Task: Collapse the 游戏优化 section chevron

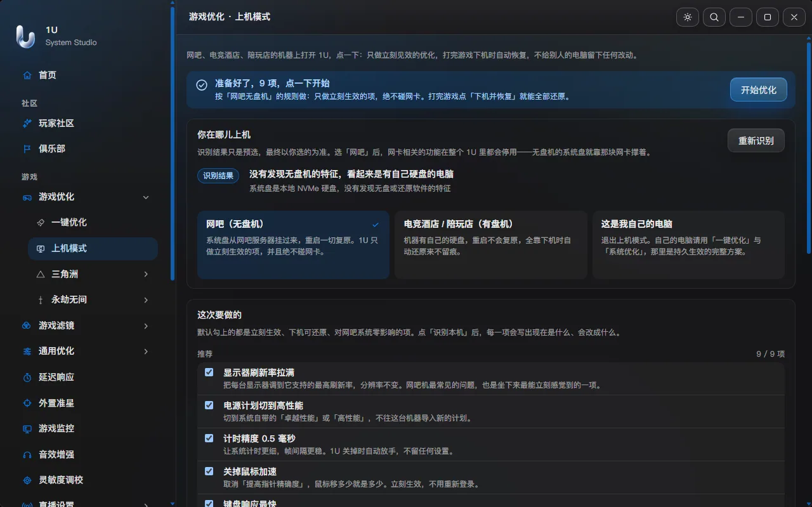Action: coord(146,197)
